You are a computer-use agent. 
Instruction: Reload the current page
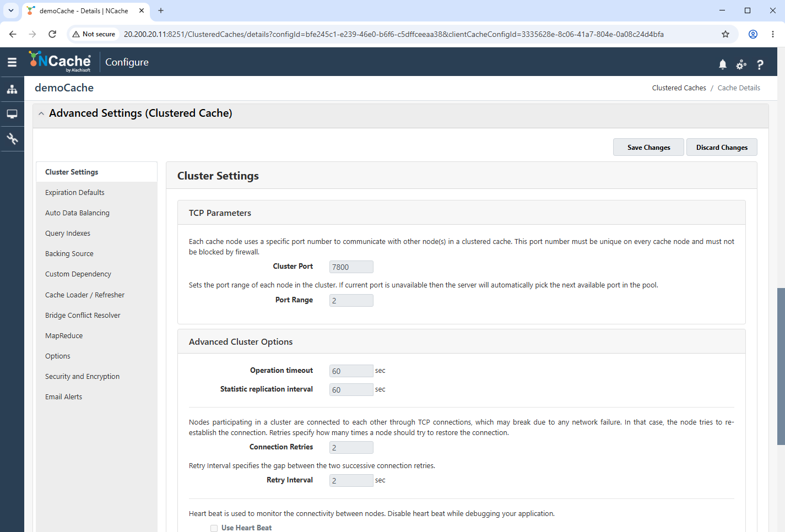52,34
